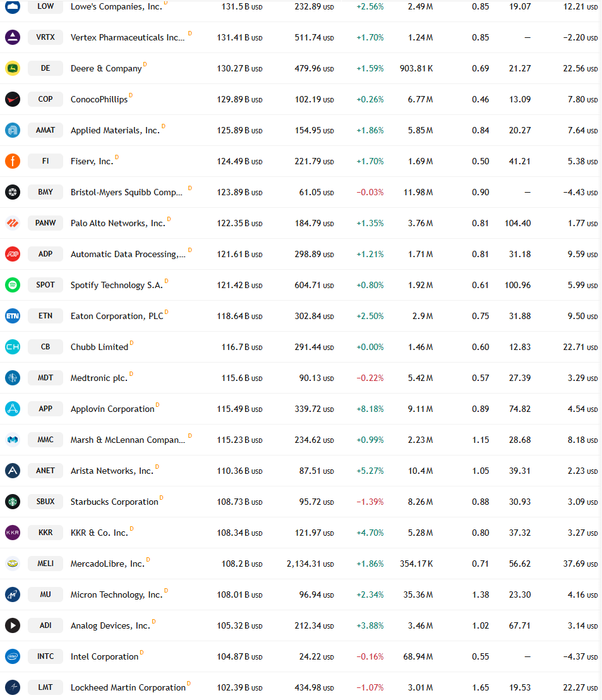Open the Spotify Technology S.A. link
The height and width of the screenshot is (700, 602).
click(x=116, y=285)
